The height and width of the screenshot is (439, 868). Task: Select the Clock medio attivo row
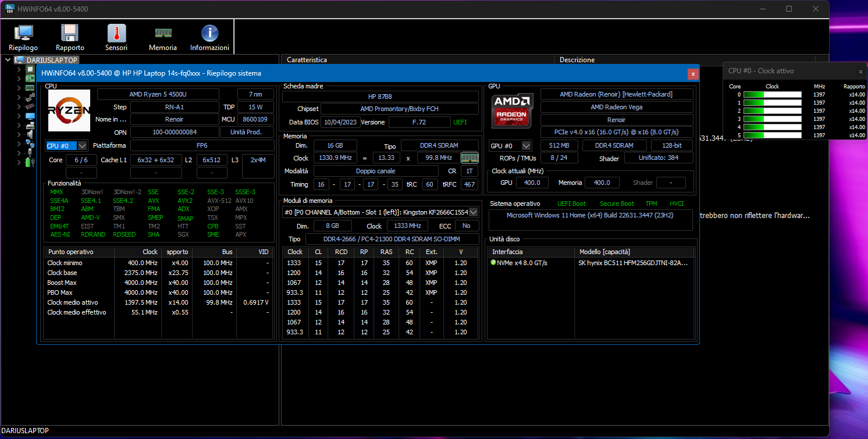tap(158, 302)
